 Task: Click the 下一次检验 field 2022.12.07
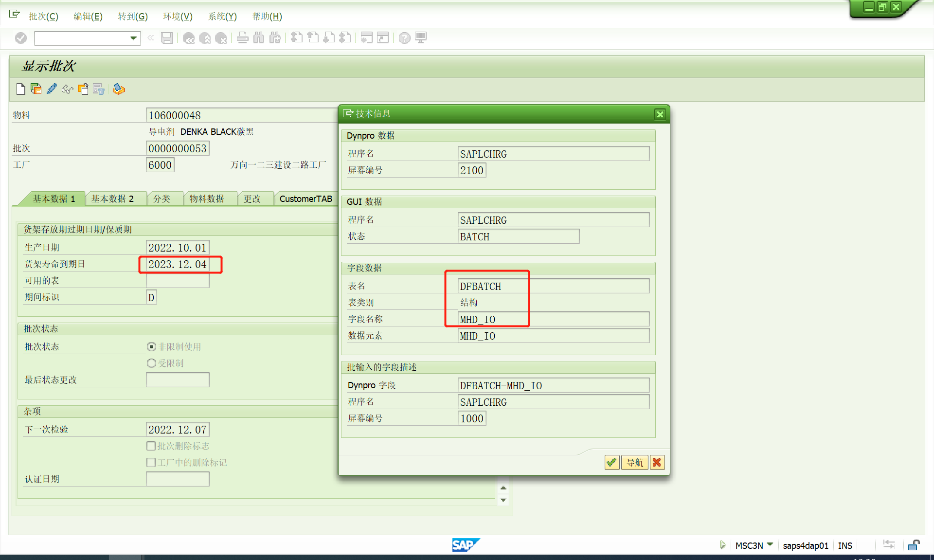[x=178, y=430]
